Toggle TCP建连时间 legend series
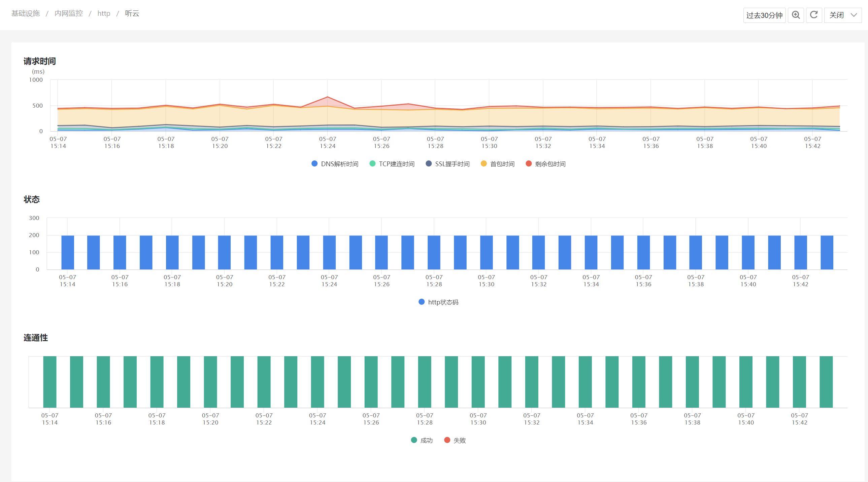Image resolution: width=868 pixels, height=482 pixels. pyautogui.click(x=392, y=164)
